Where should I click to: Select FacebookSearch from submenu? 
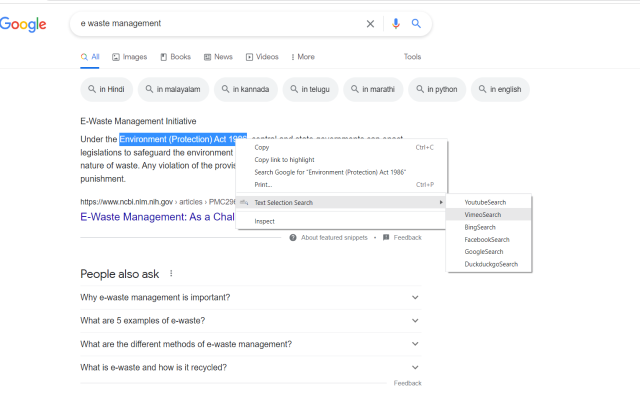(x=489, y=240)
